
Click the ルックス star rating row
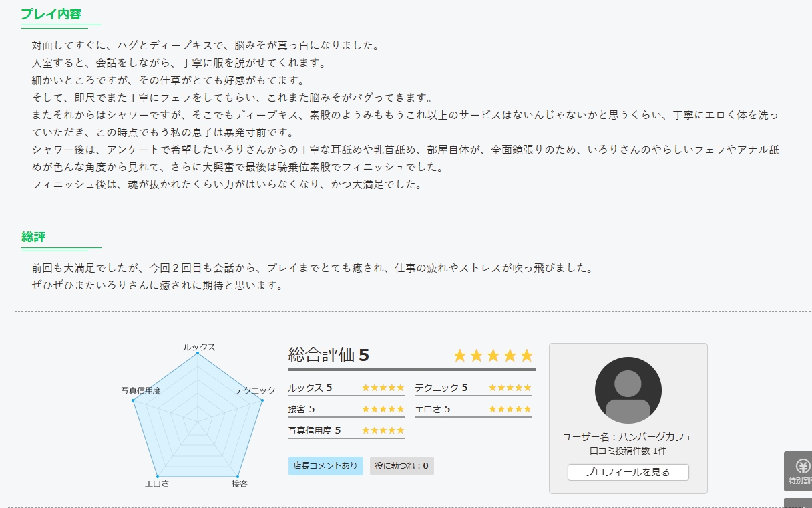[347, 388]
